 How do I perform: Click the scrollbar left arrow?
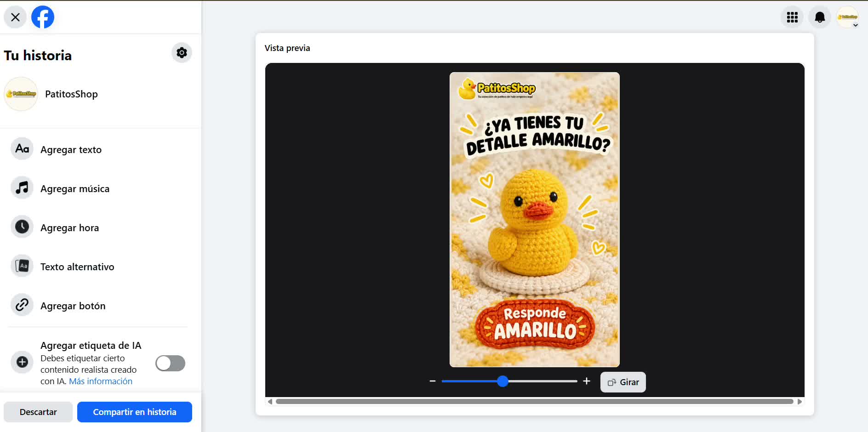point(270,402)
